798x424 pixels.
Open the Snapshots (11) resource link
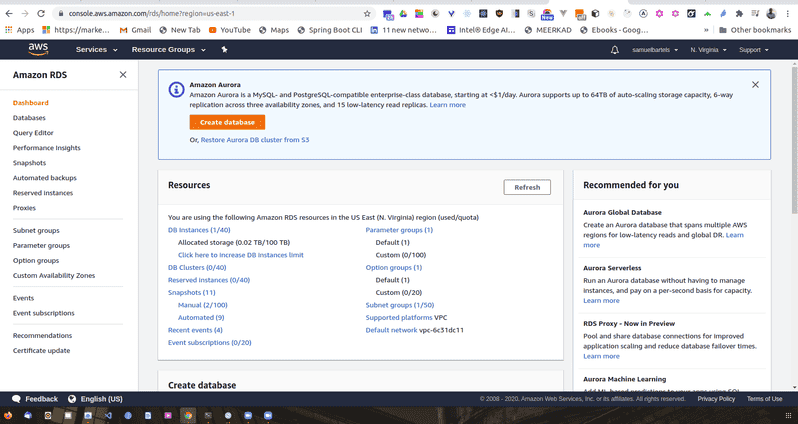(192, 293)
